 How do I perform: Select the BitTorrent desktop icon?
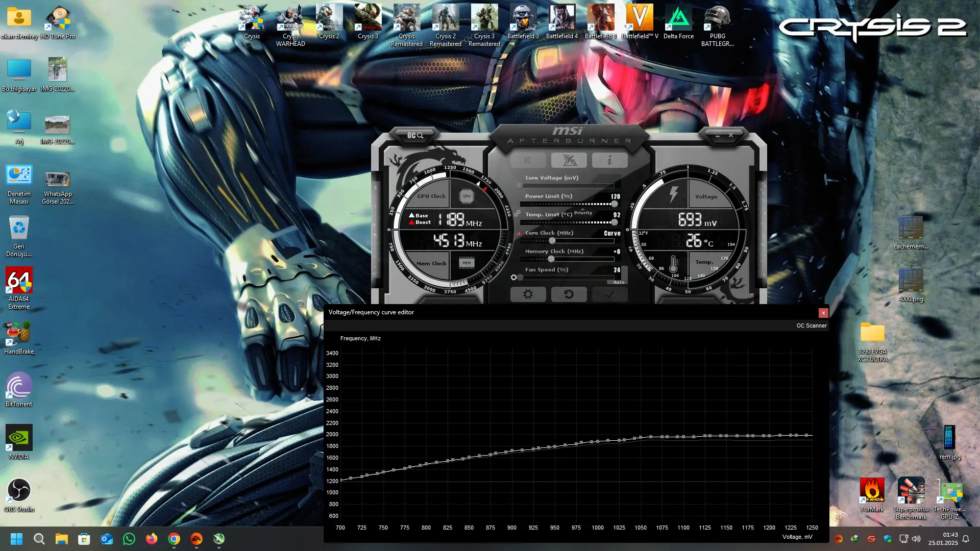click(19, 390)
